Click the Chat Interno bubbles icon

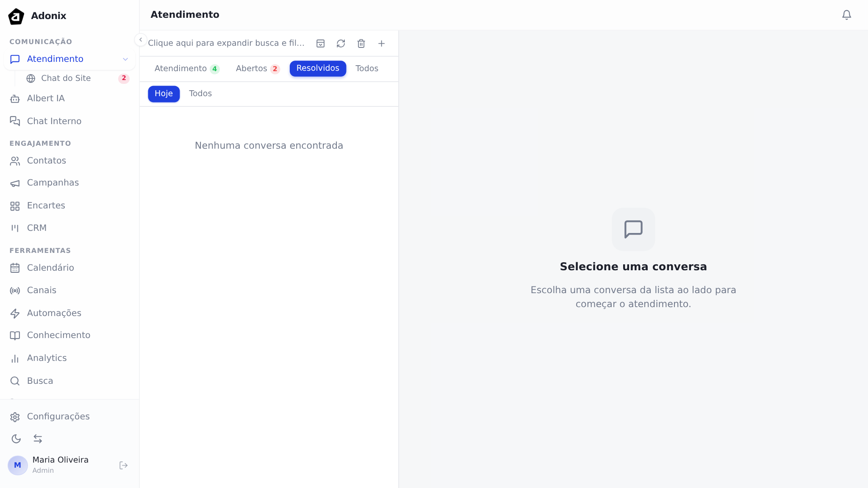15,121
